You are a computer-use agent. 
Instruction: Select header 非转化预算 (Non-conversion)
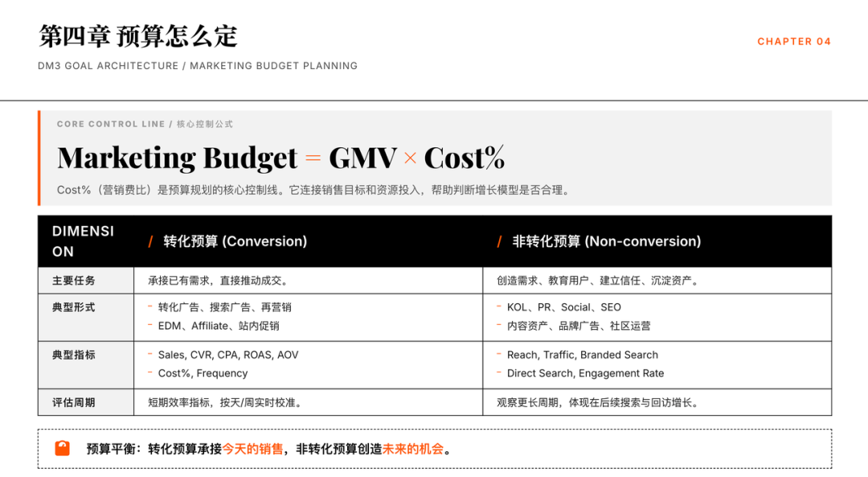tap(607, 241)
